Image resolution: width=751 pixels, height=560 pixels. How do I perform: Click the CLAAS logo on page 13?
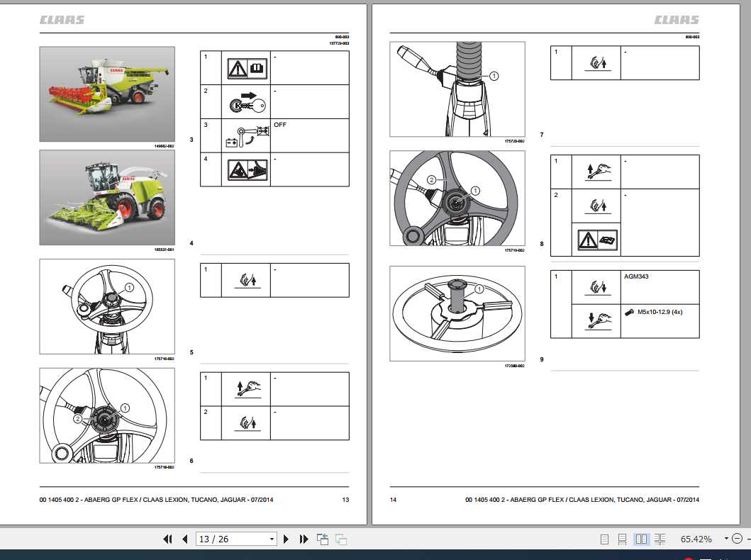click(62, 20)
